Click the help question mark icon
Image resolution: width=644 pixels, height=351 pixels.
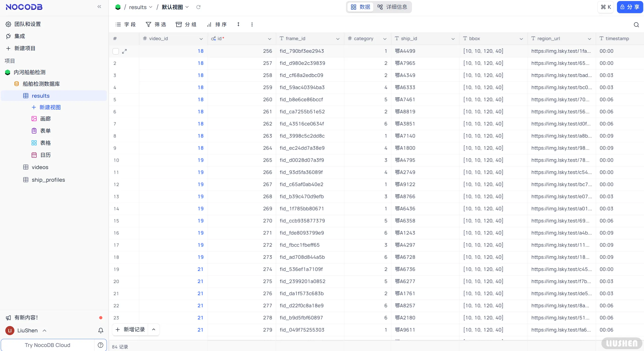click(101, 345)
